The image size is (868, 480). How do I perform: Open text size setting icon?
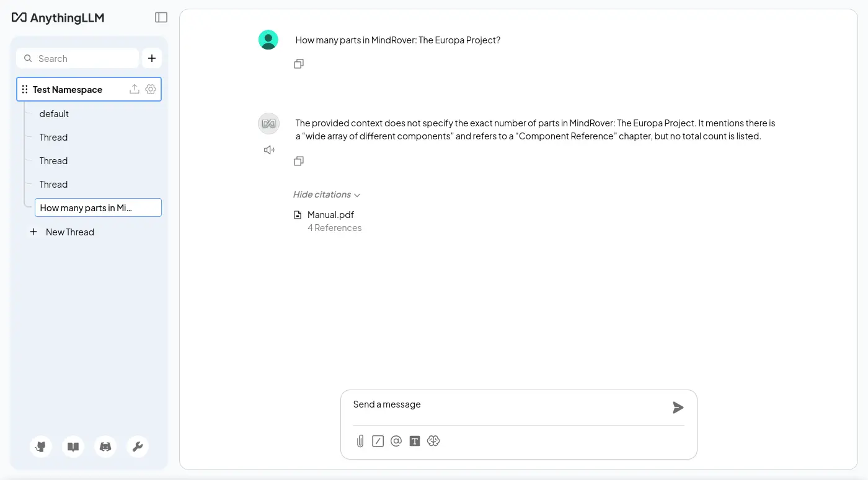pyautogui.click(x=415, y=441)
